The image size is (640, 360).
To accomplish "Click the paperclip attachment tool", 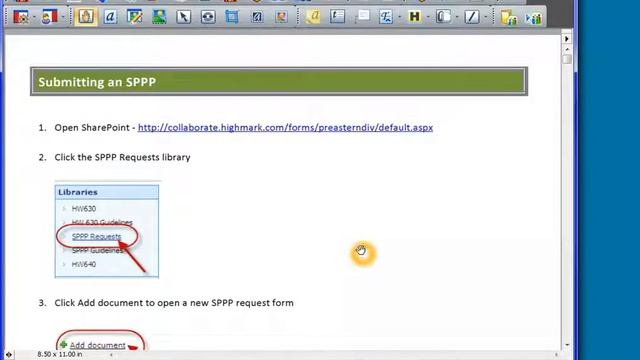I will point(444,17).
